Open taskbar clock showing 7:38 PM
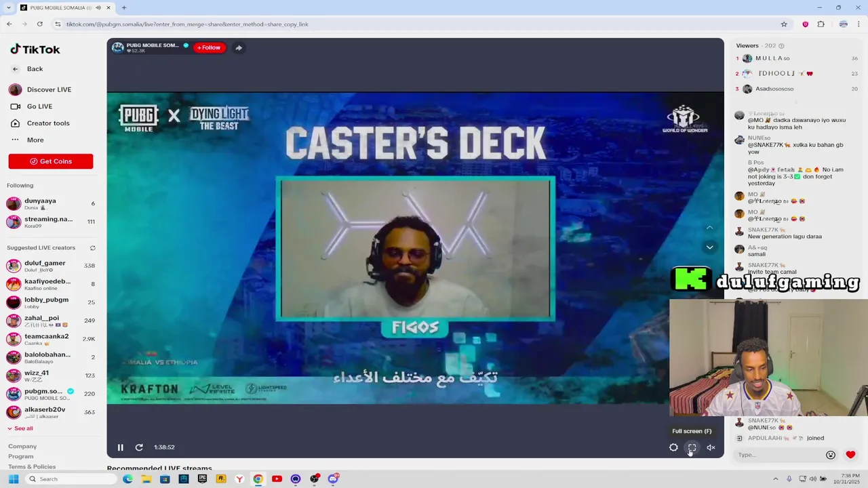Image resolution: width=868 pixels, height=488 pixels. 848,479
